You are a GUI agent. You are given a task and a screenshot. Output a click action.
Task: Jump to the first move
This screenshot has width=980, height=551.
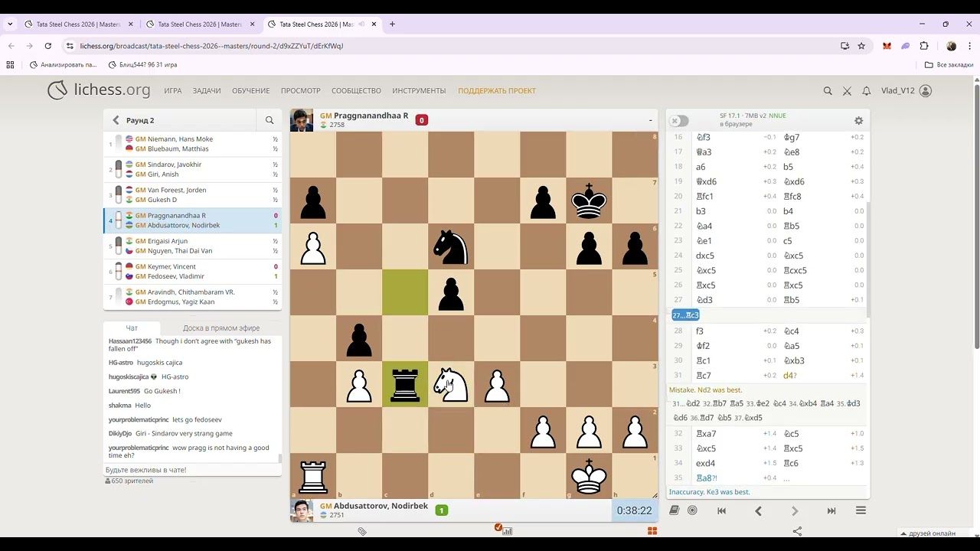click(x=721, y=510)
